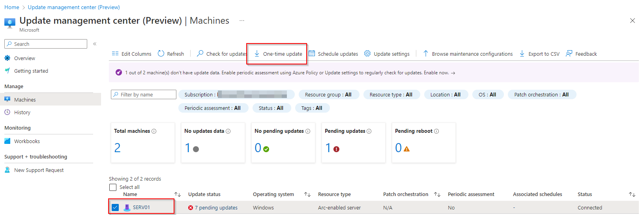Click the Overview icon in the sidebar
The image size is (644, 215).
tap(7, 58)
